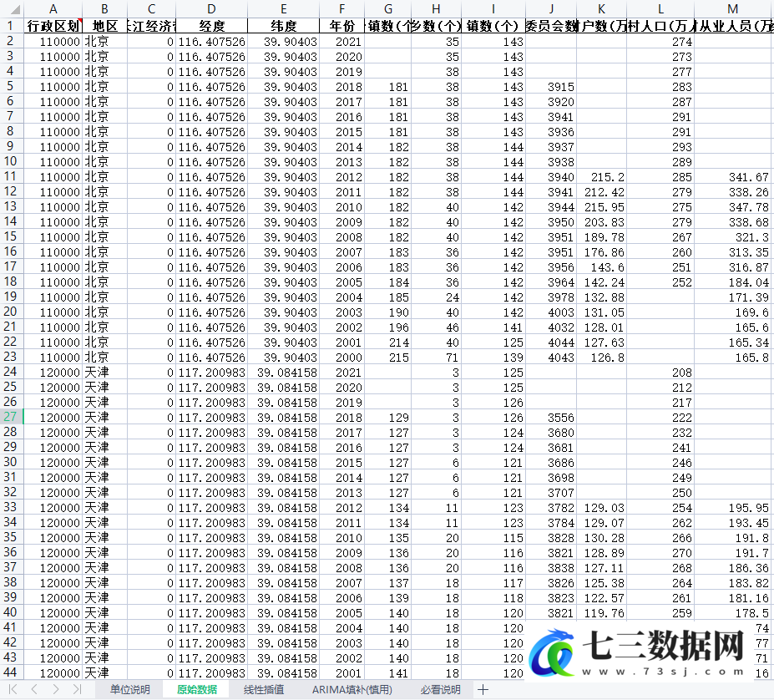Select cell with value 203.83

click(601, 222)
